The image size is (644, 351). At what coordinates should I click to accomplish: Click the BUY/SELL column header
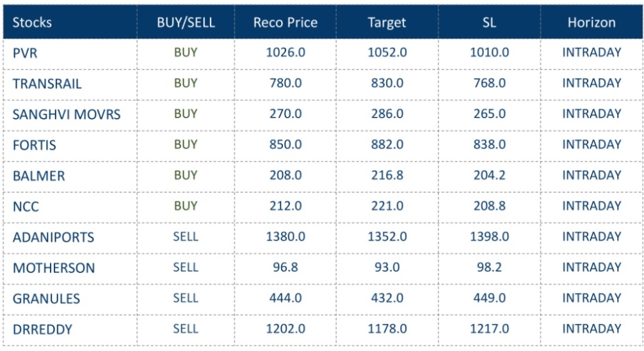pyautogui.click(x=186, y=22)
